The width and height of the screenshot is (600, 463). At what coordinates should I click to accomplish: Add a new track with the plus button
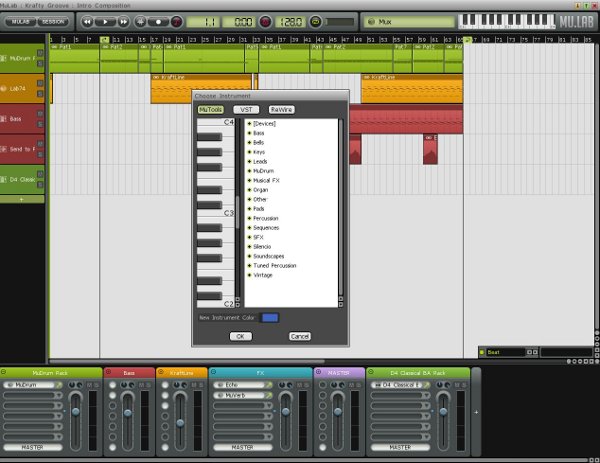pyautogui.click(x=22, y=199)
